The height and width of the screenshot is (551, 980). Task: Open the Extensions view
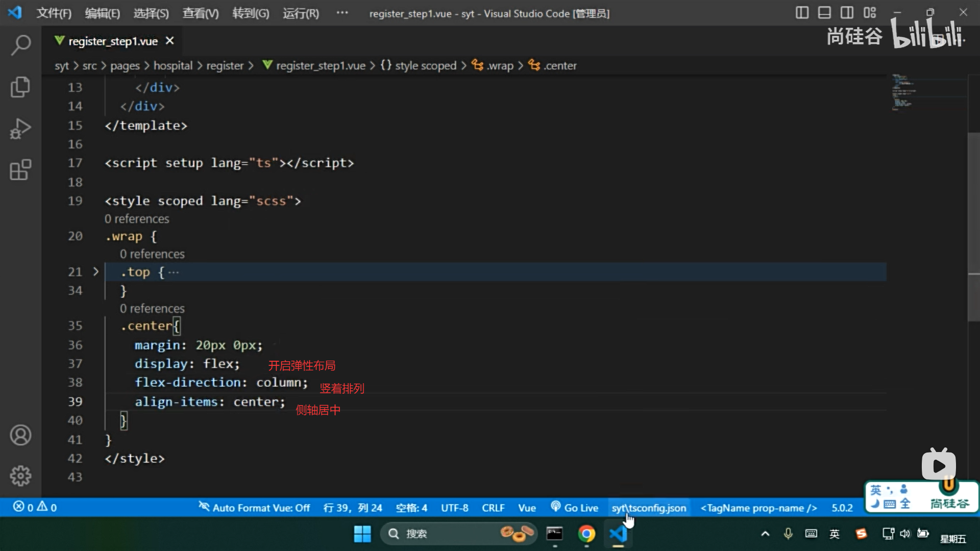click(x=20, y=170)
